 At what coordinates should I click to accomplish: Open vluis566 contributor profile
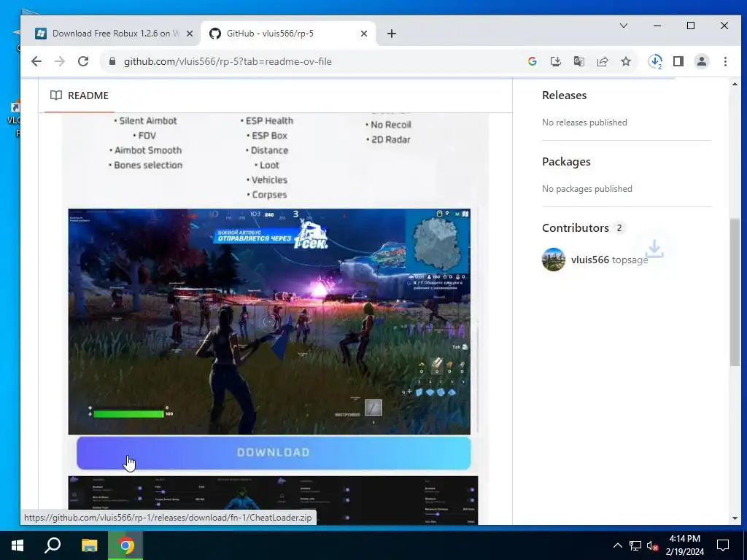589,260
